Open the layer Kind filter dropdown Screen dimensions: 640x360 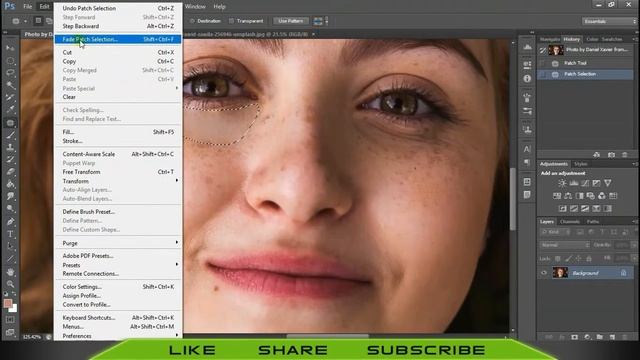(x=555, y=232)
